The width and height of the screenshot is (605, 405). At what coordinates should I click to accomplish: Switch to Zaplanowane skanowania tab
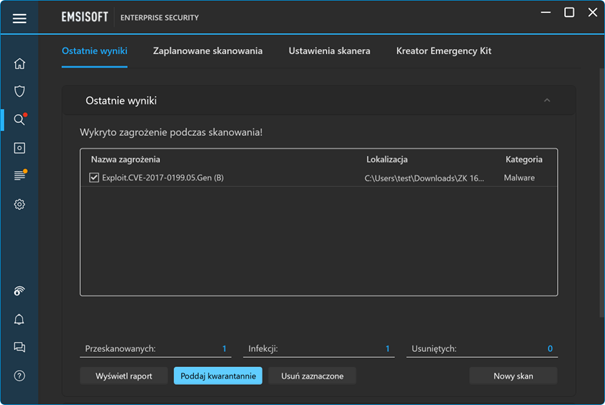208,51
